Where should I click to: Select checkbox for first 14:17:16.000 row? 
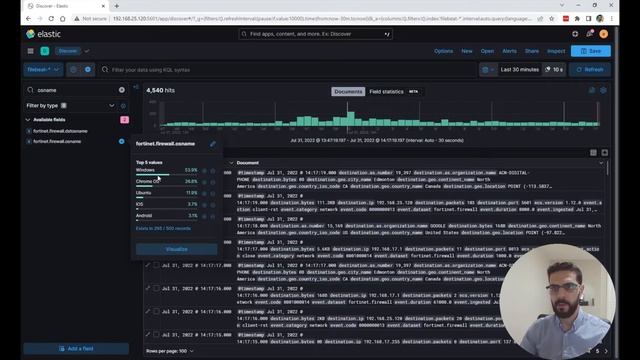click(156, 288)
